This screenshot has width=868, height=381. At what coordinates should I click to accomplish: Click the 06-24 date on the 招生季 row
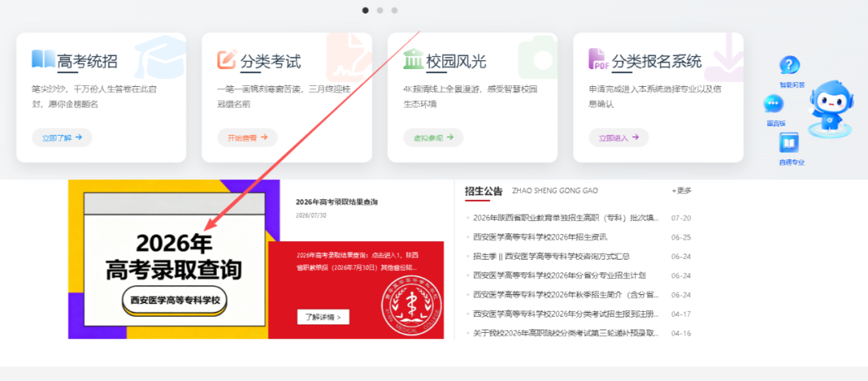pos(681,256)
